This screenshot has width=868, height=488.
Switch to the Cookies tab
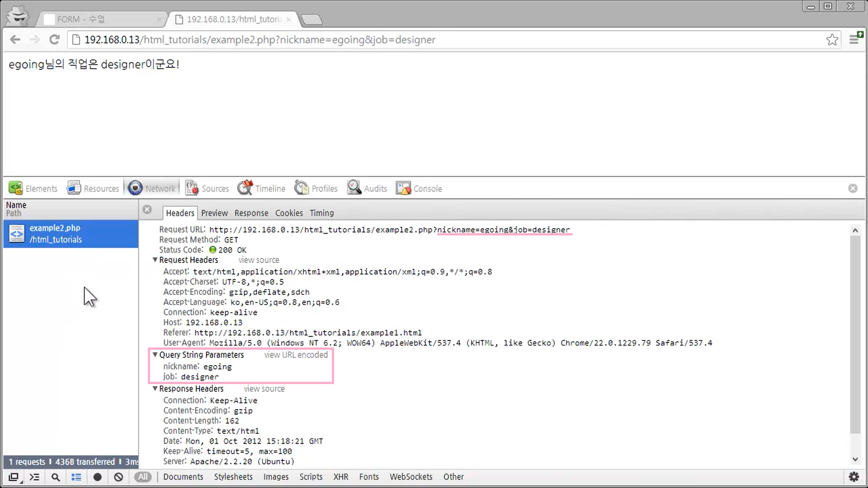[288, 213]
